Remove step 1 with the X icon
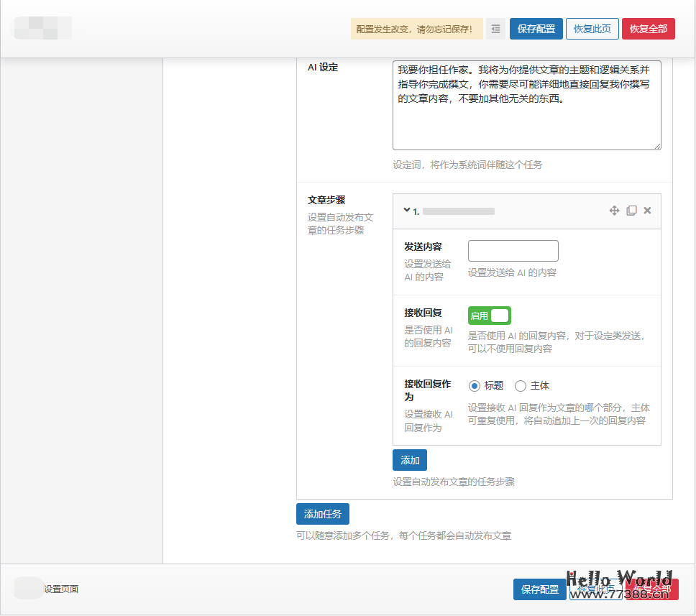Image resolution: width=696 pixels, height=616 pixels. point(647,211)
